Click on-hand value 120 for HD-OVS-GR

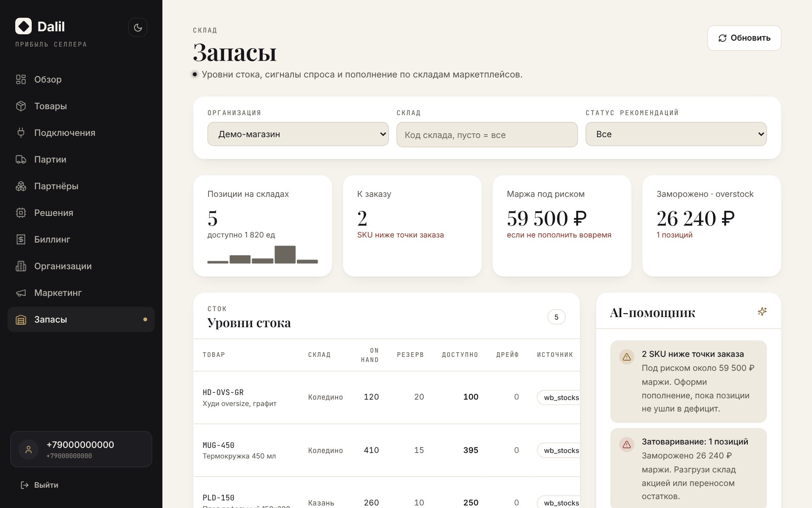coord(371,397)
